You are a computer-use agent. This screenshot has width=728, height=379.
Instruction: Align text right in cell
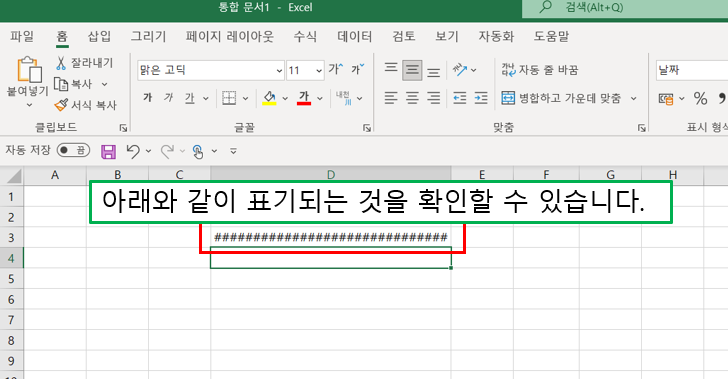pyautogui.click(x=434, y=98)
